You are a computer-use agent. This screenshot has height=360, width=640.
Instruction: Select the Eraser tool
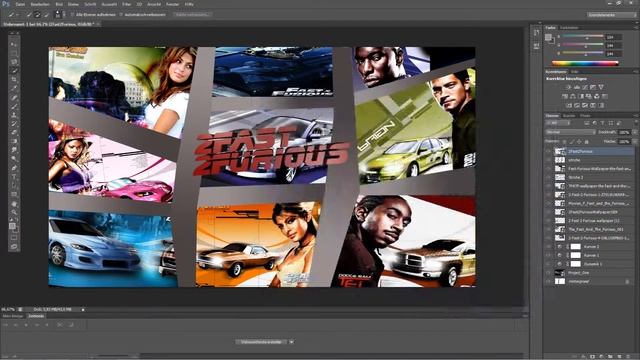14,132
